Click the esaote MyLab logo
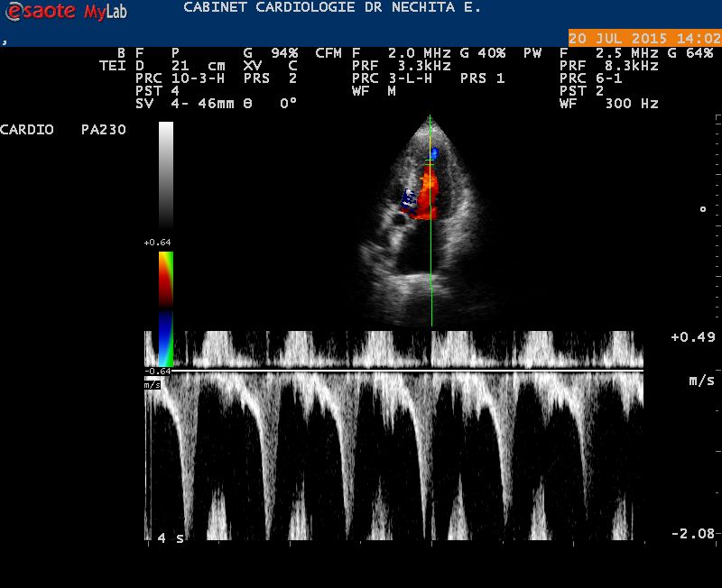722x588 pixels. pyautogui.click(x=65, y=11)
